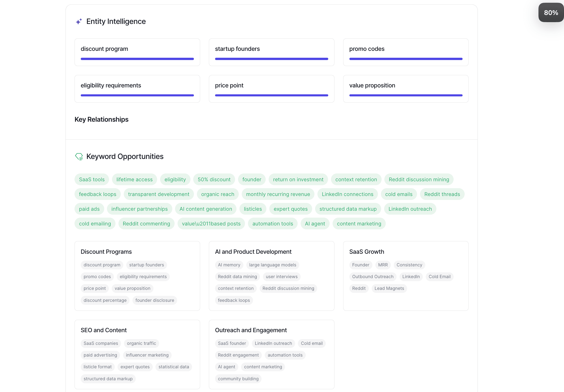Click the 'promo codes' entity card
564x392 pixels.
405,52
